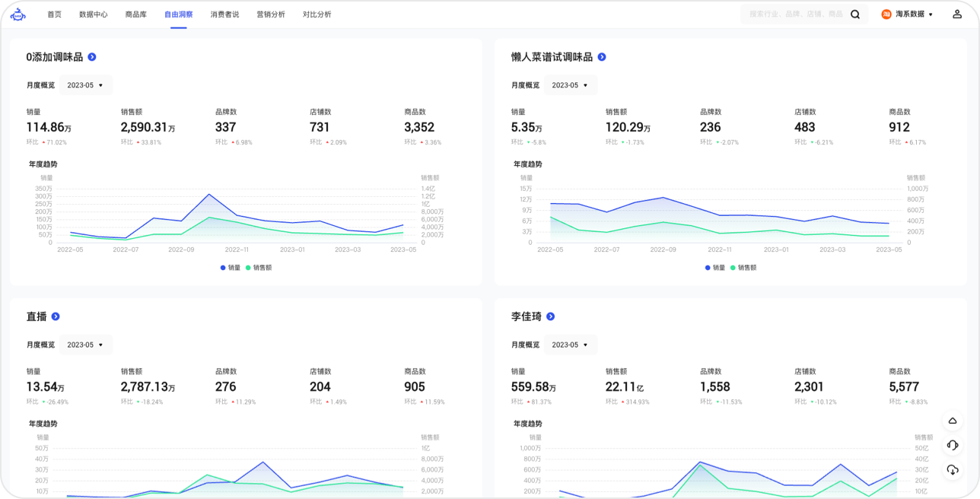This screenshot has height=499, width=980.
Task: Click the -18.24% month-over-month change
Action: [x=151, y=402]
